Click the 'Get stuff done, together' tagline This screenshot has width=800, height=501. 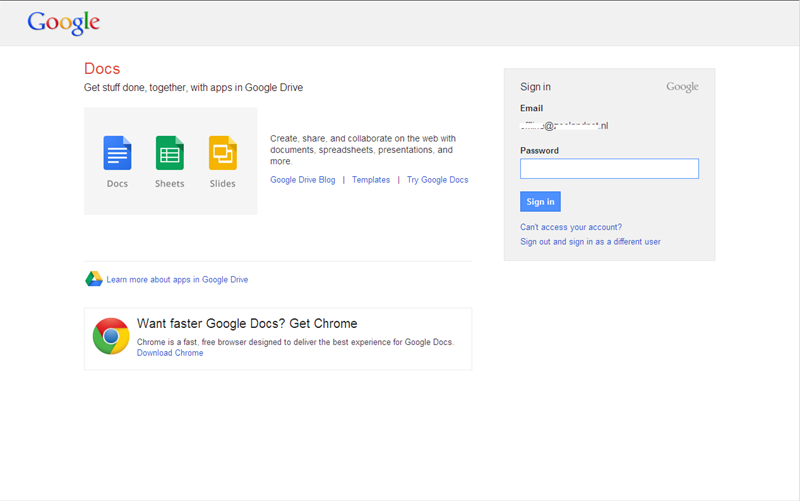click(x=193, y=88)
